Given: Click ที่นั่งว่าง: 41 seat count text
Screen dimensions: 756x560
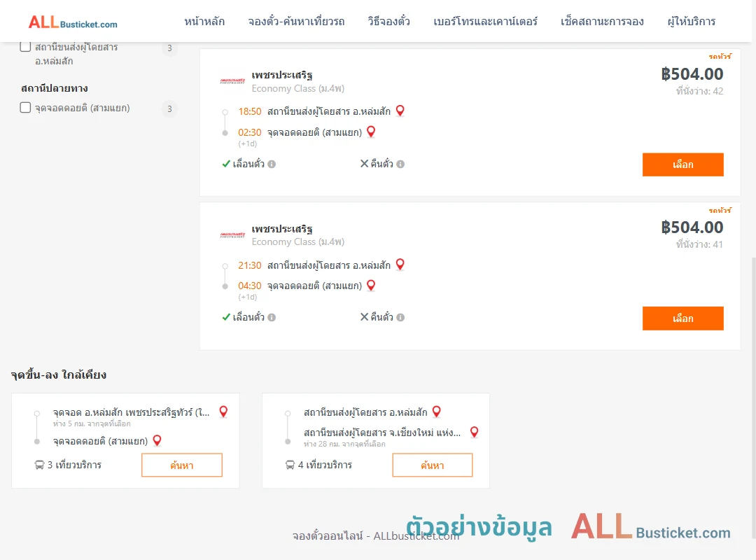Looking at the screenshot, I should [x=699, y=244].
